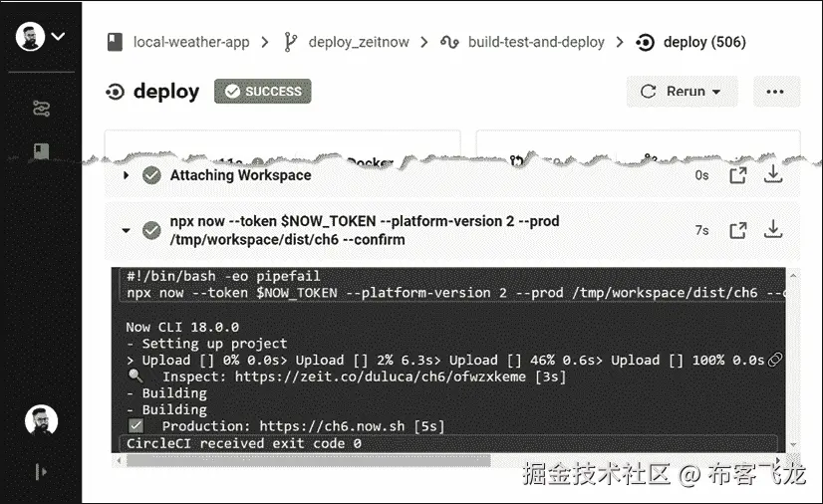Open Attaching Workspace output in new tab
Viewport: 823px width, 504px height.
(x=738, y=175)
